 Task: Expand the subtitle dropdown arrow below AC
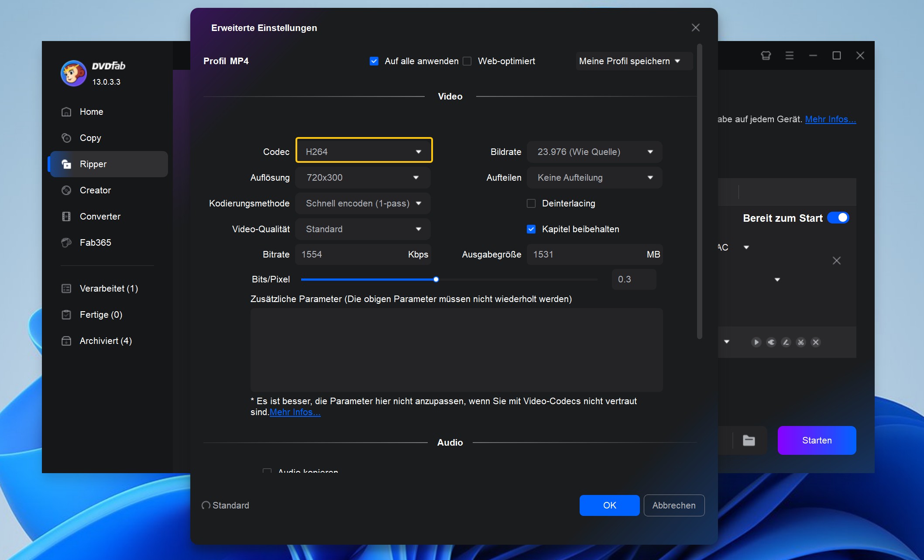(777, 279)
